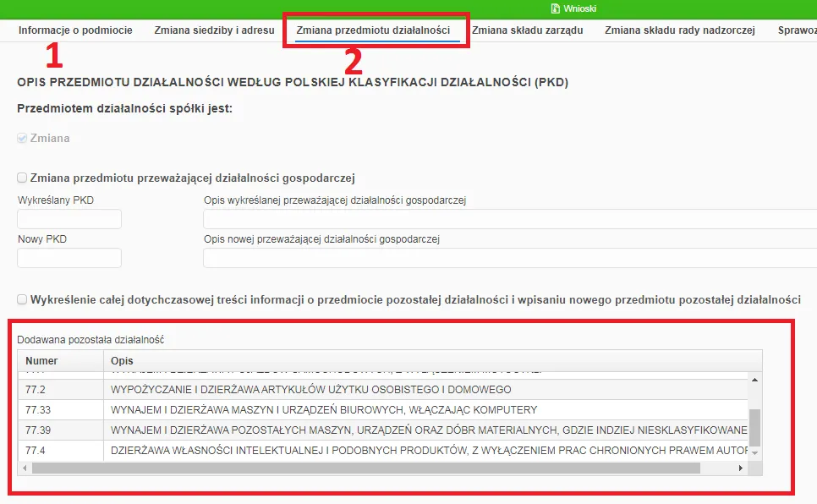The height and width of the screenshot is (504, 817).
Task: Open the Wnioski document icon
Action: click(x=556, y=8)
